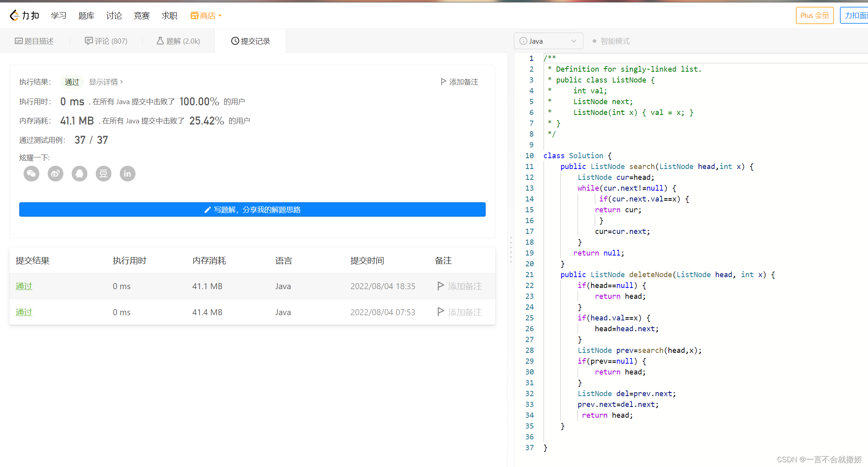Viewport: 868px width, 467px height.
Task: Click the flag icon beside 添加备注 on first submission
Action: click(x=441, y=286)
